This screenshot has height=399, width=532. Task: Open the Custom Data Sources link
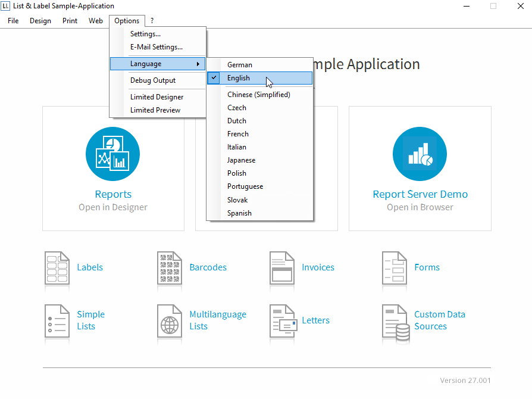[x=440, y=320]
